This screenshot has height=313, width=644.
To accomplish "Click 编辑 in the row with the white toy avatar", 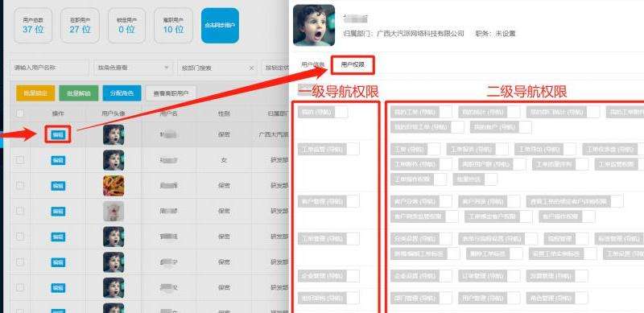I will coord(58,211).
